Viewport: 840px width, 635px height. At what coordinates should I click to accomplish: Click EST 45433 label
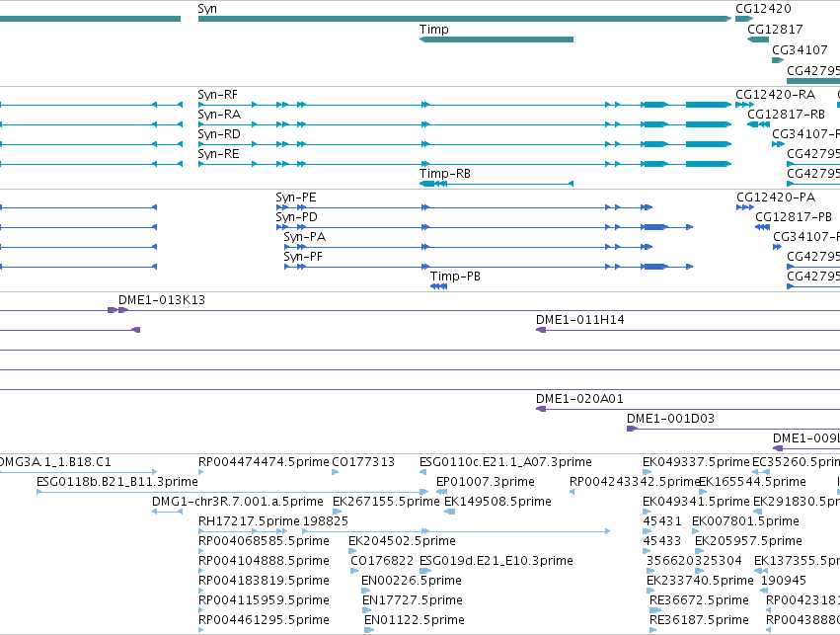662,542
